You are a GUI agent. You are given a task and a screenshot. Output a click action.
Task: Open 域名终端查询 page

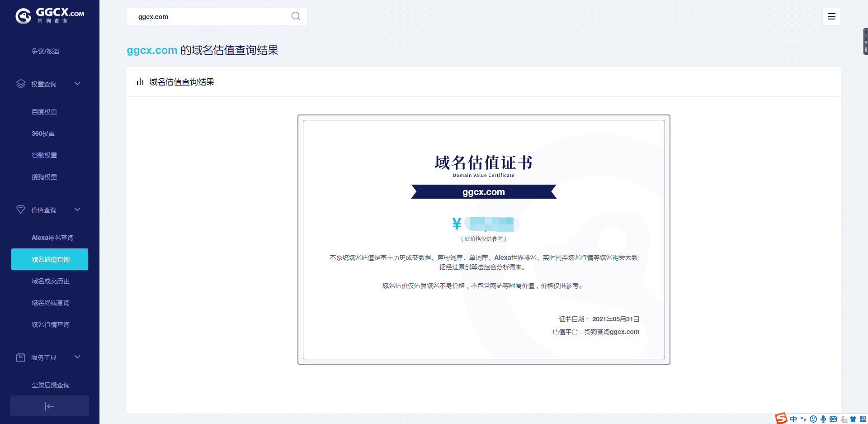(x=51, y=303)
